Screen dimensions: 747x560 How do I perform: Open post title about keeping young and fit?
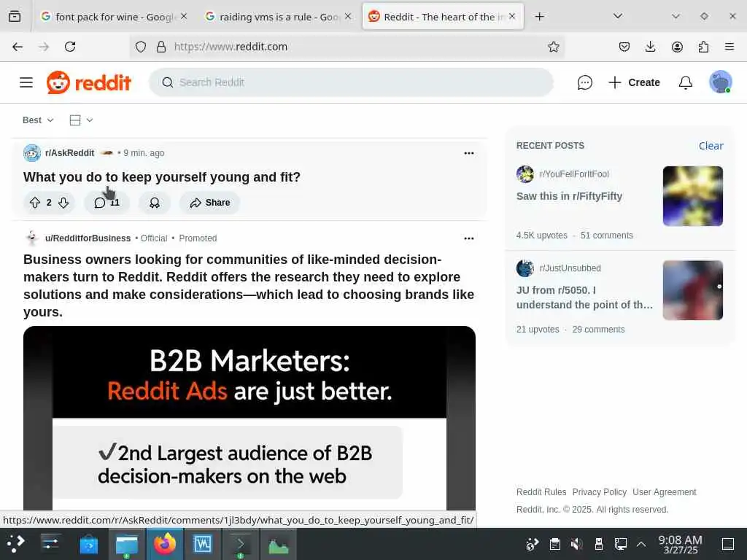[162, 177]
